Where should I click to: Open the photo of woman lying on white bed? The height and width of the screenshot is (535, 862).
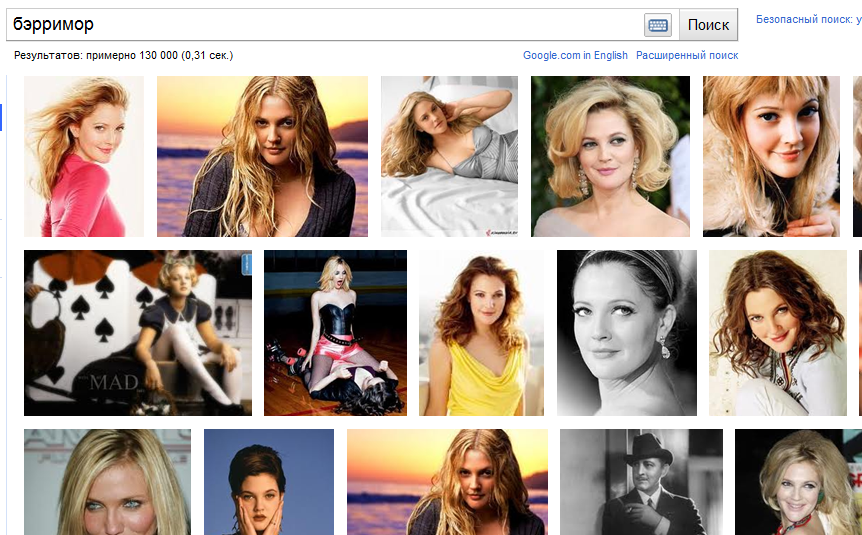pos(449,156)
